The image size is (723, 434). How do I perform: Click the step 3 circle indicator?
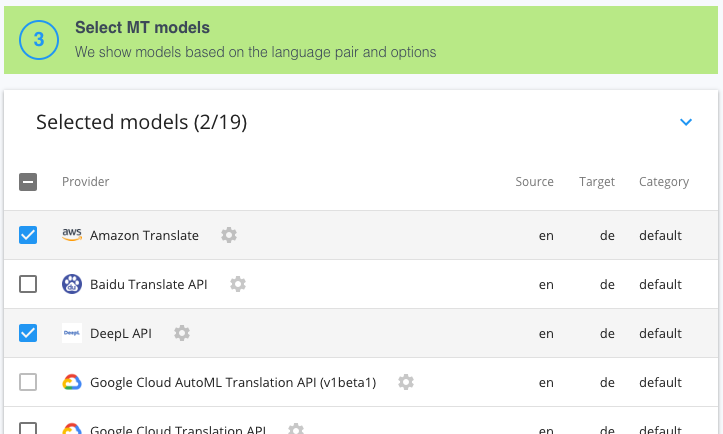(39, 40)
